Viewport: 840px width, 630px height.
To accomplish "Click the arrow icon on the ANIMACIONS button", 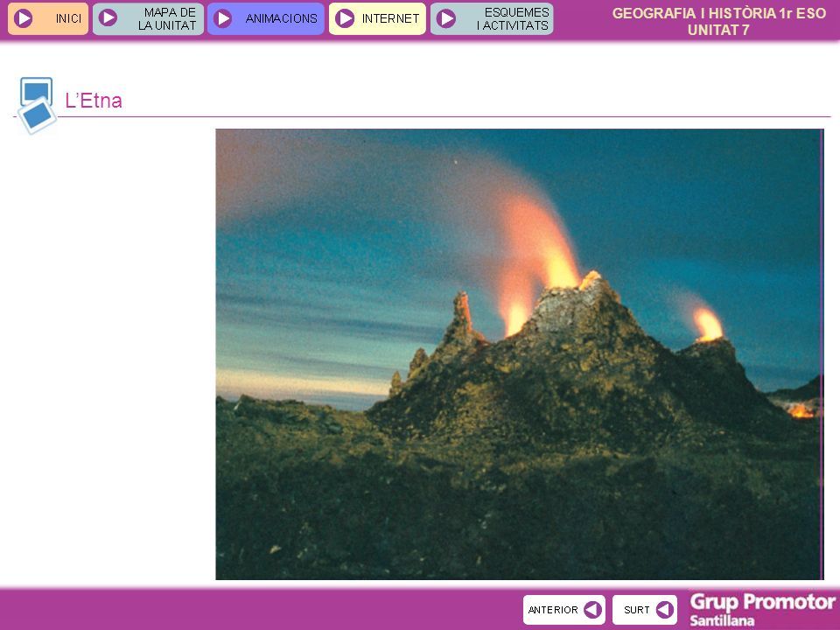I will pyautogui.click(x=222, y=18).
